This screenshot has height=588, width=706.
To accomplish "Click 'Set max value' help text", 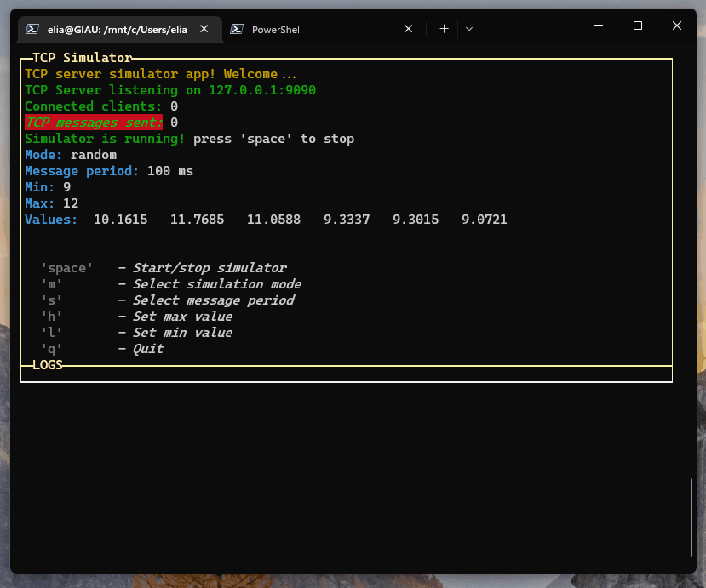I will [x=182, y=317].
